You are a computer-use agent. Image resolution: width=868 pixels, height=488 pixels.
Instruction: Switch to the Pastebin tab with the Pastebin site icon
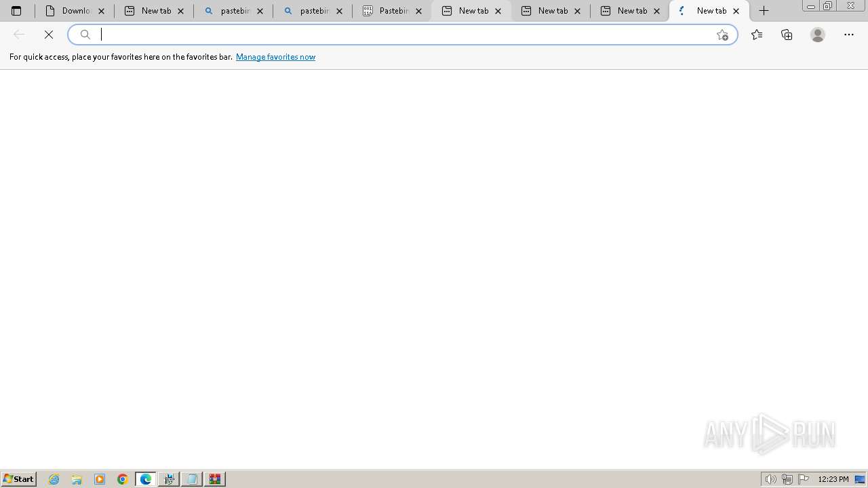coord(391,11)
